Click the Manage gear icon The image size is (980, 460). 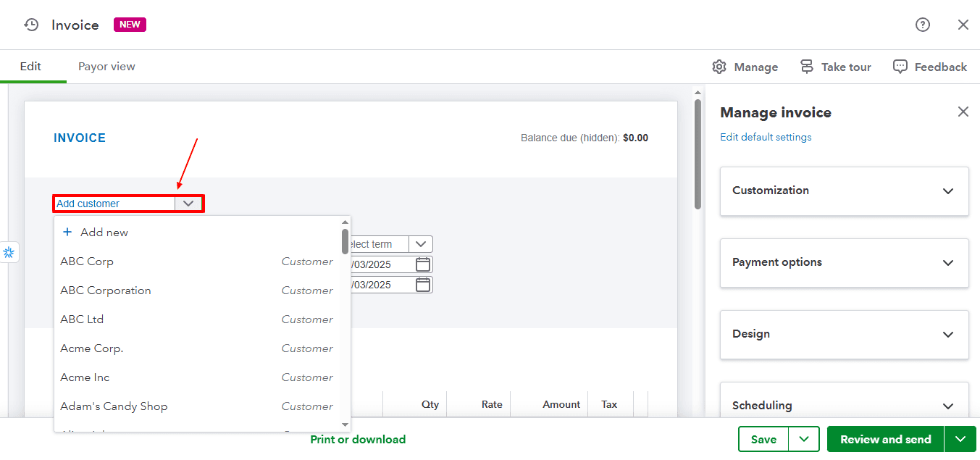coord(719,66)
